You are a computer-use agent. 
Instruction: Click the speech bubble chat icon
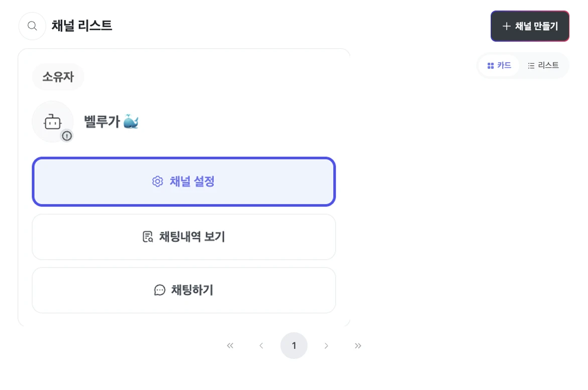point(160,290)
